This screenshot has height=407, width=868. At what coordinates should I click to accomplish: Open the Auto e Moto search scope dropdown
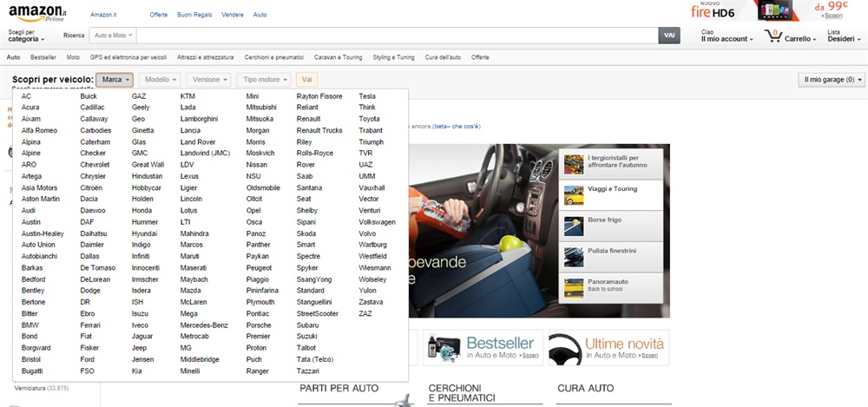point(113,36)
